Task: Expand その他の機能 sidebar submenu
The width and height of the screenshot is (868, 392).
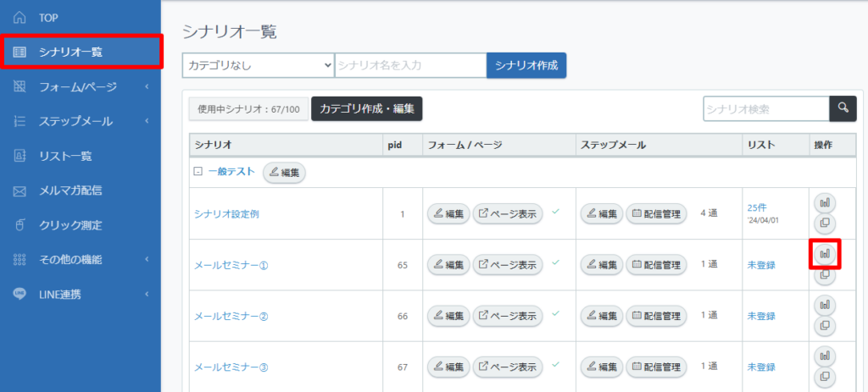Action: (81, 260)
